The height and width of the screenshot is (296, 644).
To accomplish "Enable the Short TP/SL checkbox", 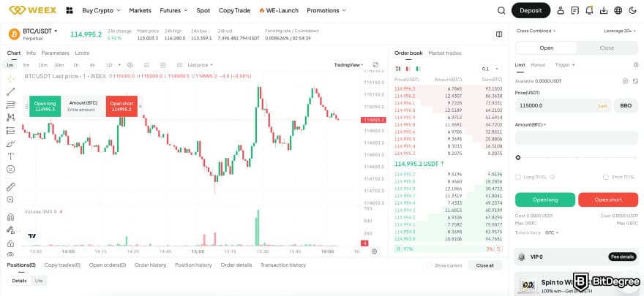I will coord(605,177).
